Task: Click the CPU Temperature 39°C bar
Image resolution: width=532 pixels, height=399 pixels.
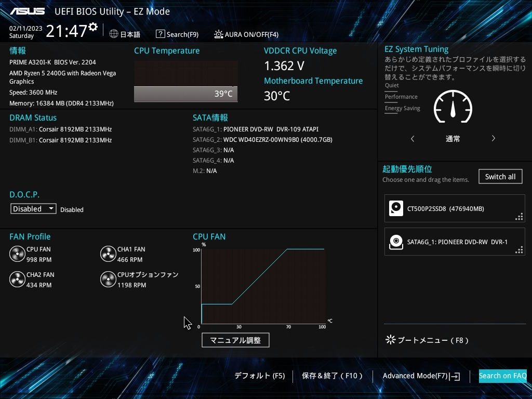Action: click(x=186, y=94)
